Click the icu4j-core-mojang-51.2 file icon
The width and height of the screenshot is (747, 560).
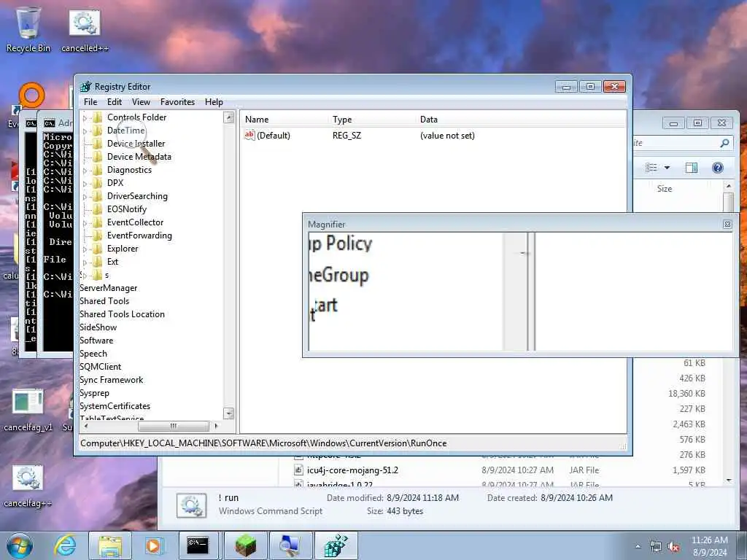coord(298,470)
